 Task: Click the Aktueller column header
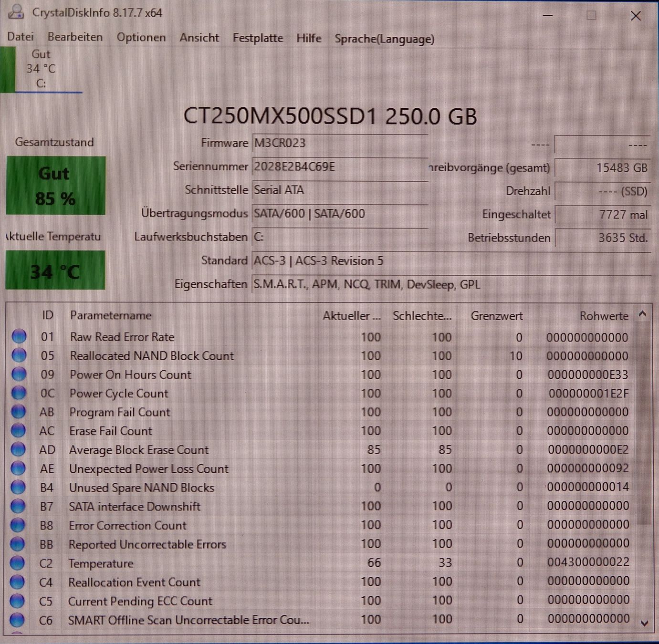tap(352, 316)
